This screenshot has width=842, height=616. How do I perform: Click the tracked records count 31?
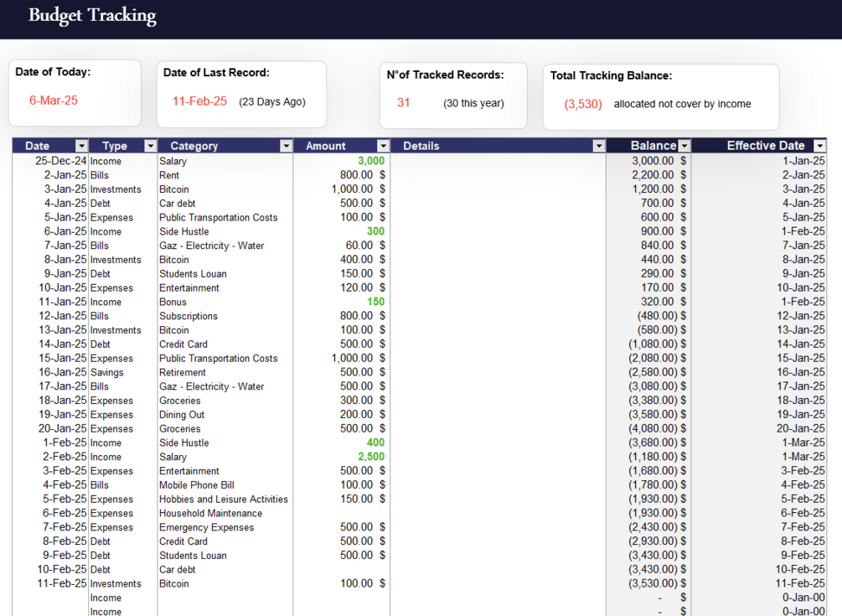point(403,102)
